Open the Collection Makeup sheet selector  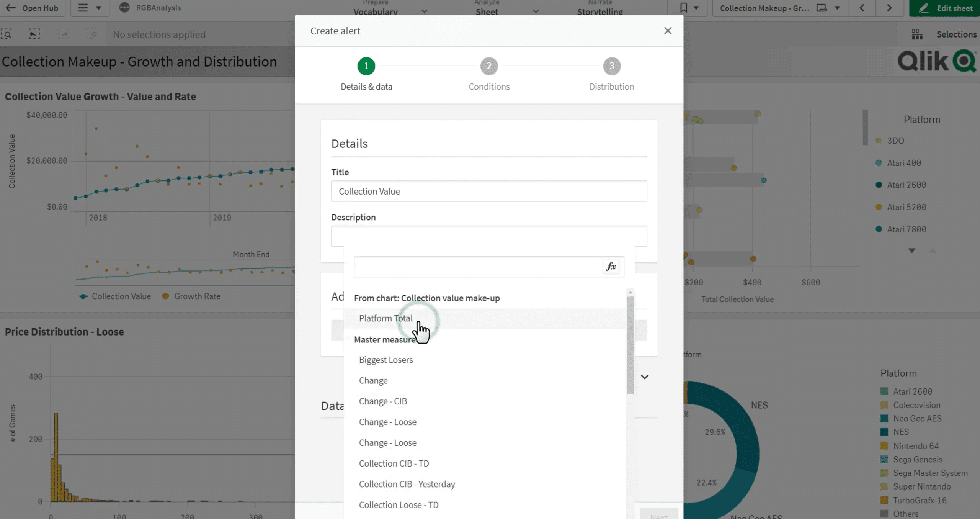point(780,8)
